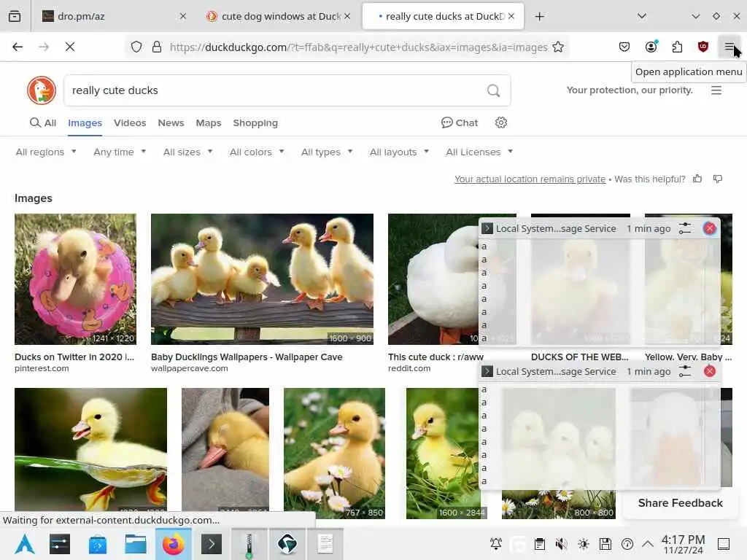Open All regions filter dropdown
747x560 pixels.
click(46, 152)
